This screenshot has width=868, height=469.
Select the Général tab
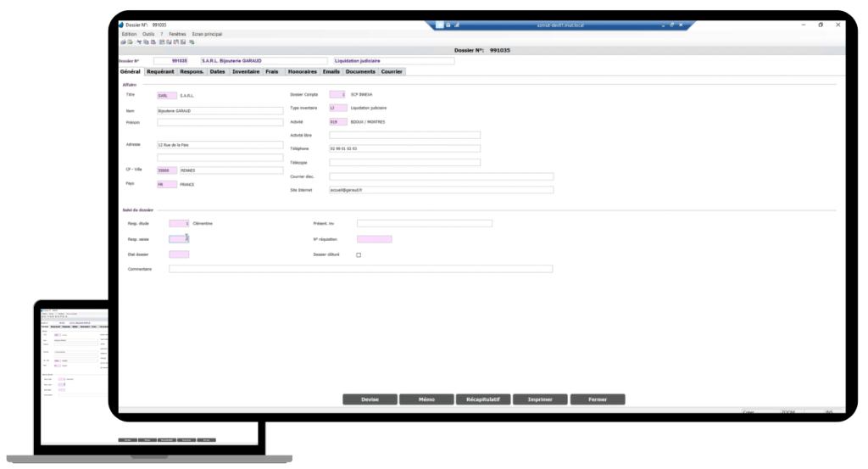(131, 71)
